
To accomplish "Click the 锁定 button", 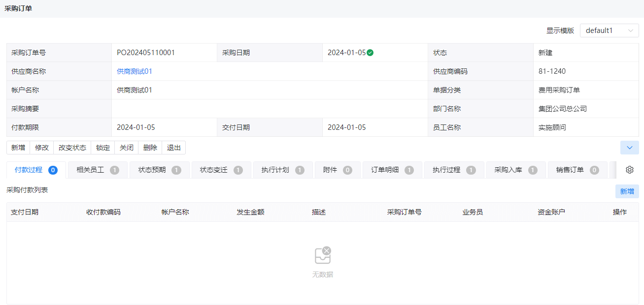I will click(103, 148).
